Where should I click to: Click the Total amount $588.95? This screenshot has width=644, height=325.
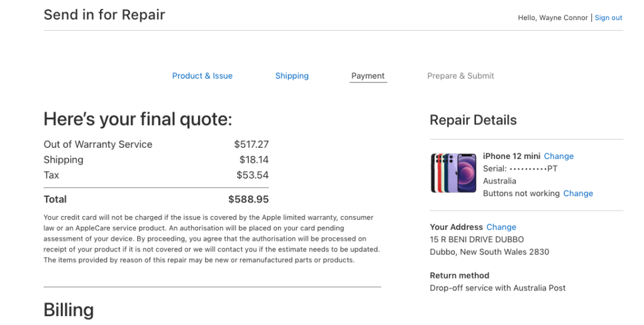pyautogui.click(x=248, y=199)
